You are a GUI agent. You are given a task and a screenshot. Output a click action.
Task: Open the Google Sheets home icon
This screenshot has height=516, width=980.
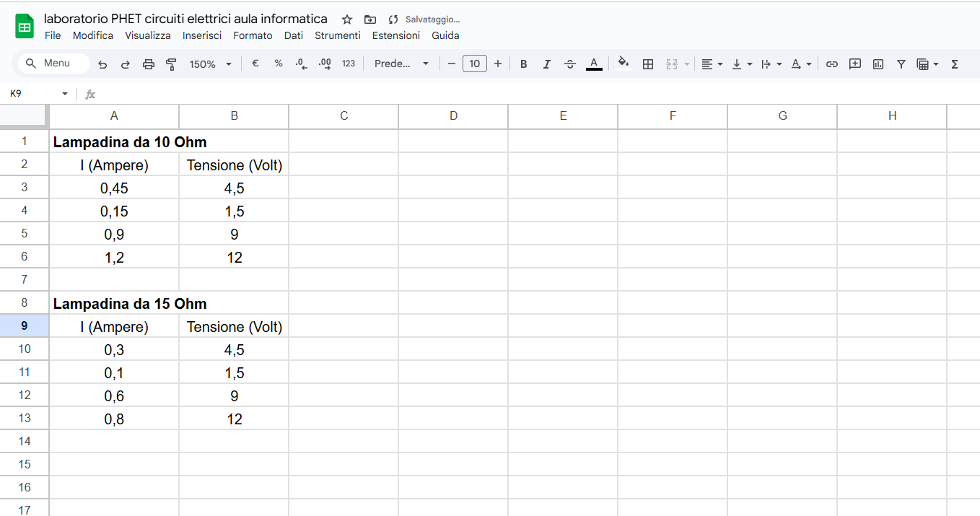click(x=25, y=27)
